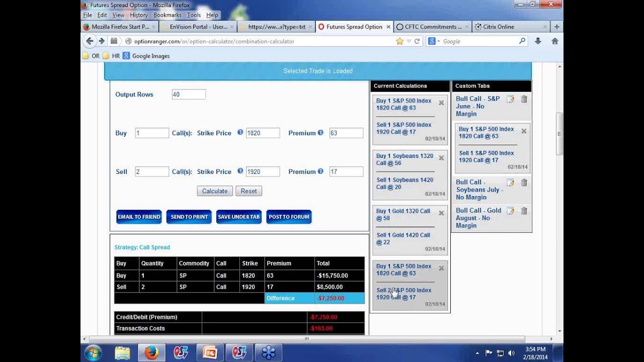Click EMAIL TO FRIEND button
Image resolution: width=644 pixels, height=362 pixels.
139,217
